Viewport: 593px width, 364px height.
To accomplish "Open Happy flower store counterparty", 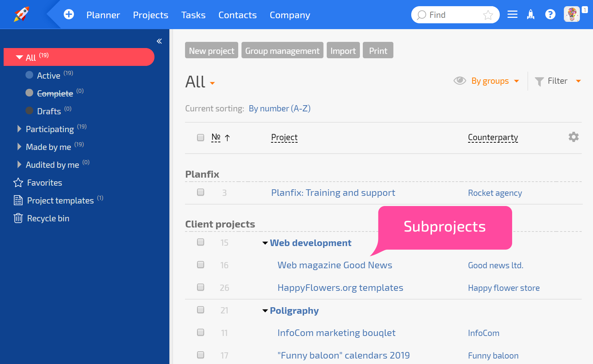I will (x=504, y=288).
